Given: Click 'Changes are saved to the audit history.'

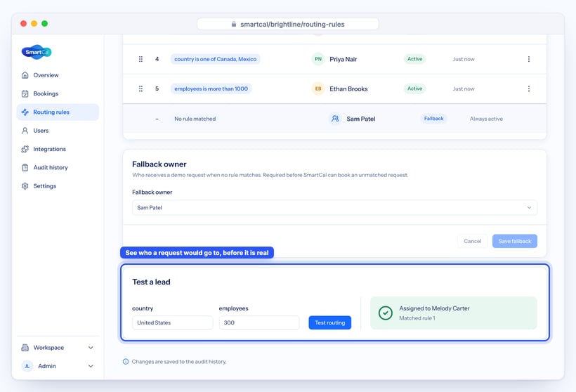Looking at the screenshot, I should click(179, 362).
